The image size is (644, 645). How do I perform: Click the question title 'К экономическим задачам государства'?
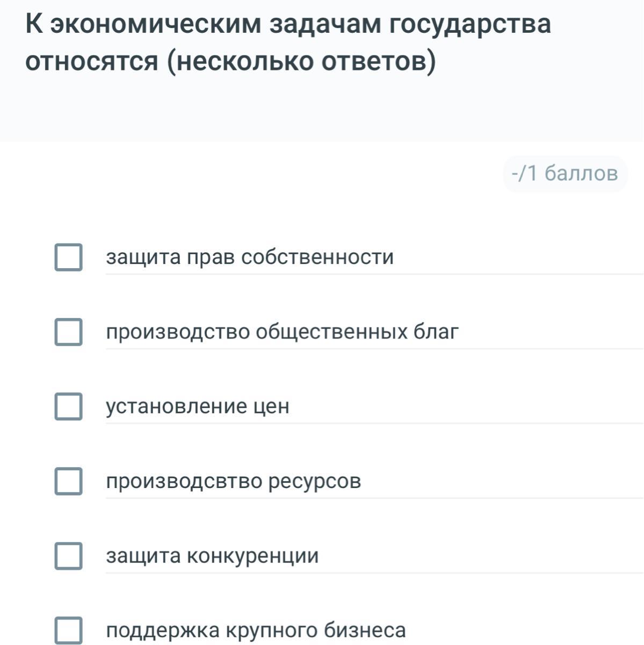288,24
